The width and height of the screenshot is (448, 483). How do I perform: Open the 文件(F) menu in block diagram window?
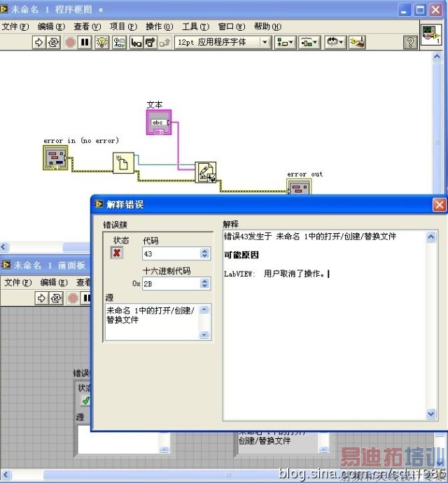point(15,27)
